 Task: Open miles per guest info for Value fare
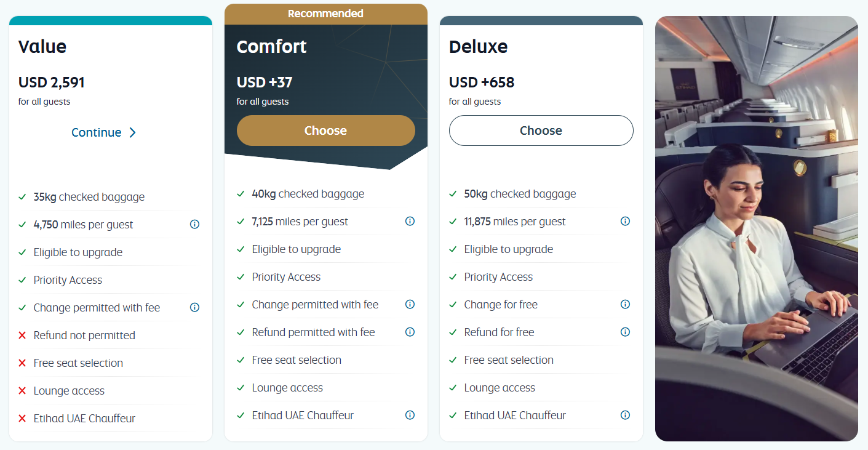[194, 224]
